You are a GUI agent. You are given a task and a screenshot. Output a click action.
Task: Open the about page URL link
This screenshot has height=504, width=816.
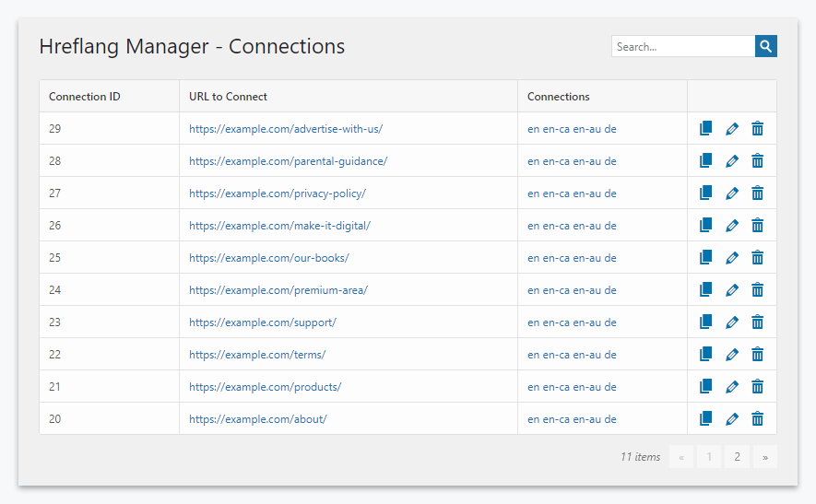(x=257, y=419)
